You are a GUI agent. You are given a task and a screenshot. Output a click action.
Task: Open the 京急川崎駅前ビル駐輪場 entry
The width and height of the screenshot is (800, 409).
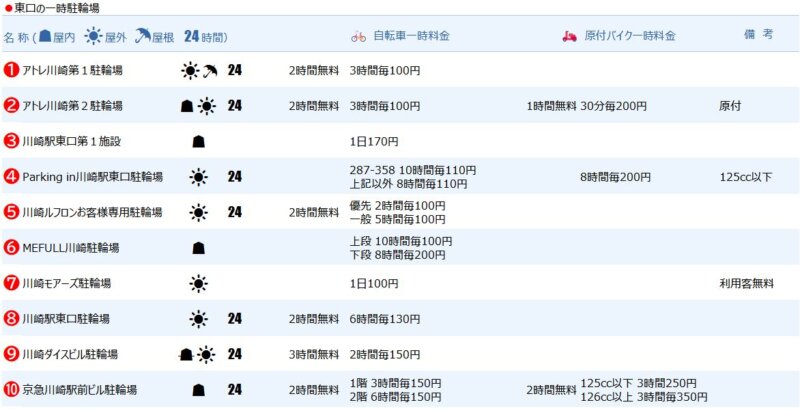(x=80, y=390)
